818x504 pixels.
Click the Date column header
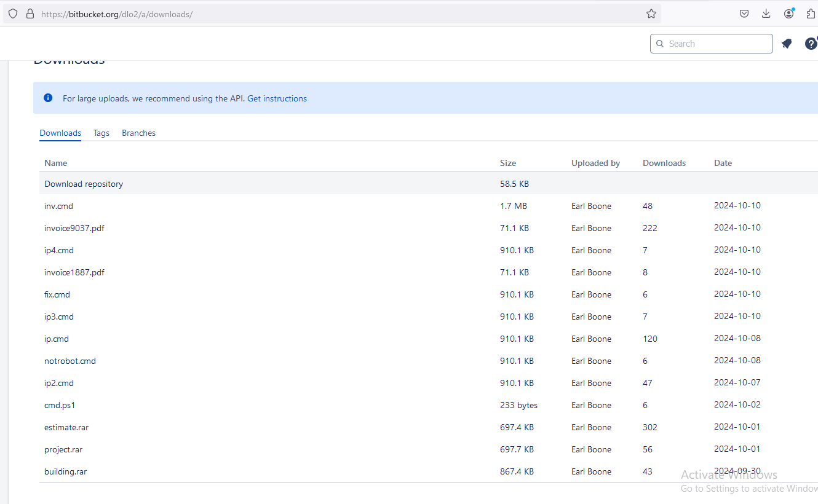click(723, 163)
